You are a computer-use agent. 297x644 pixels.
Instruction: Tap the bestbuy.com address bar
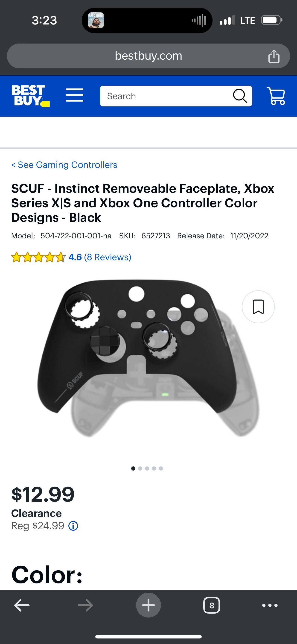[148, 56]
